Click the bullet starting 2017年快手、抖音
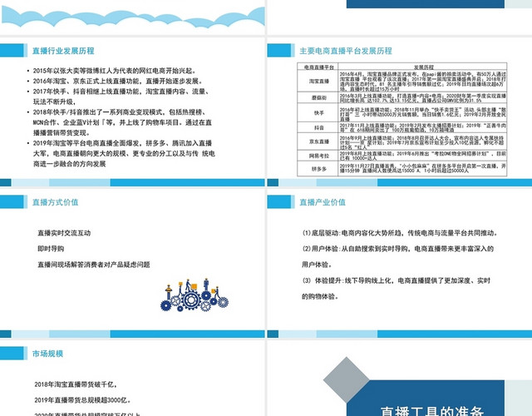The image size is (532, 416). pyautogui.click(x=121, y=97)
